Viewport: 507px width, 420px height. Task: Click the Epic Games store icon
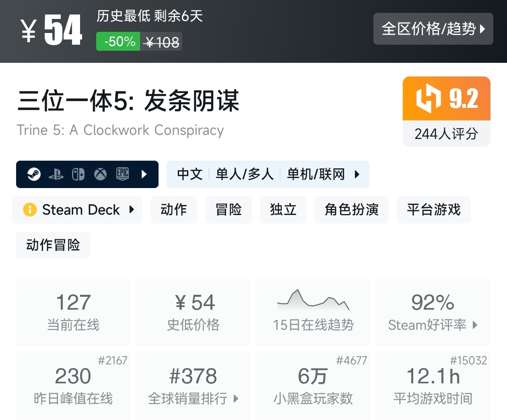click(122, 174)
